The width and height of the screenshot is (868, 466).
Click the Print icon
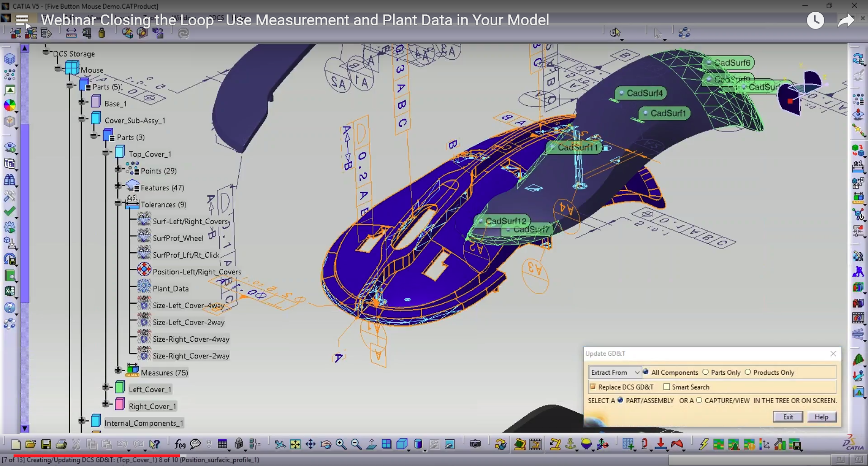[x=61, y=444]
